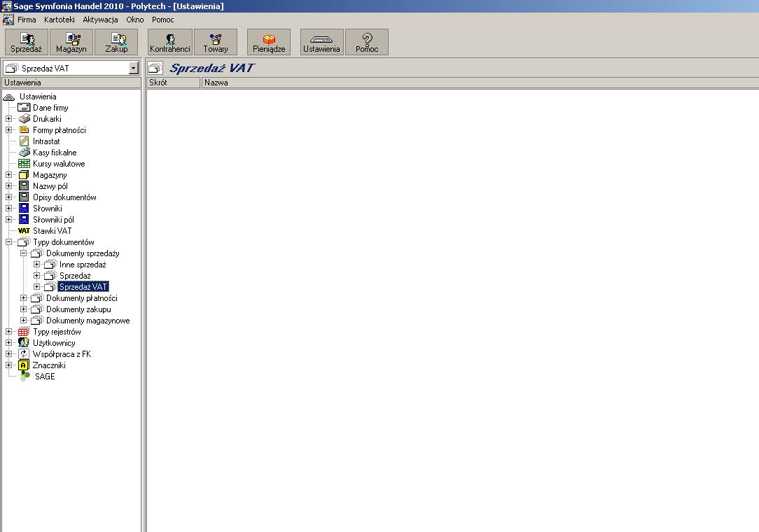Select the Typy rejestrów red grid icon
Screen dimensions: 759x532
24,332
